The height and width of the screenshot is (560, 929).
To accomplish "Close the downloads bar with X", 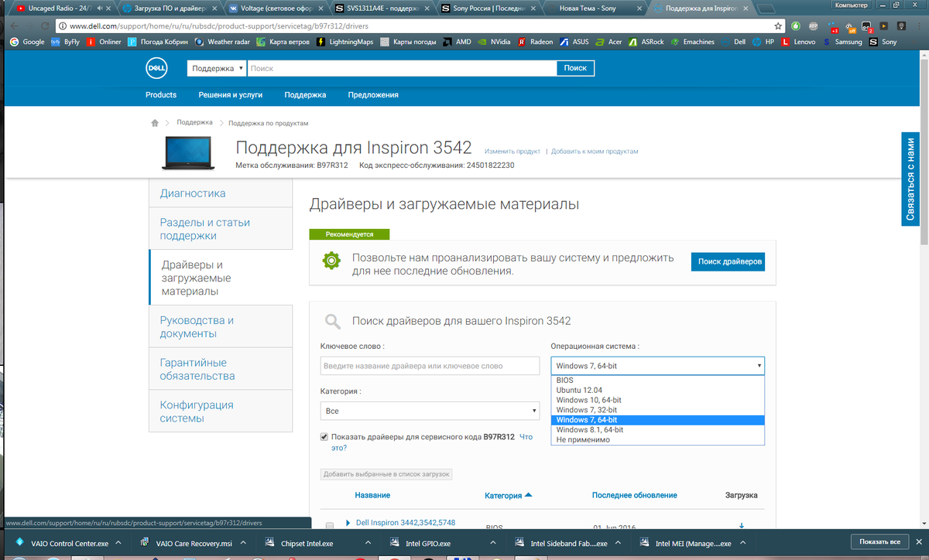I will (919, 541).
